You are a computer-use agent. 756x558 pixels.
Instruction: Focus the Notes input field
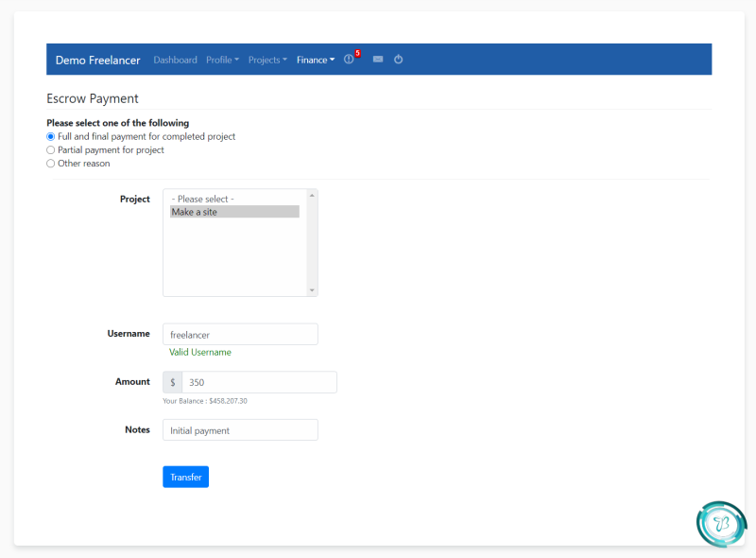(x=240, y=430)
